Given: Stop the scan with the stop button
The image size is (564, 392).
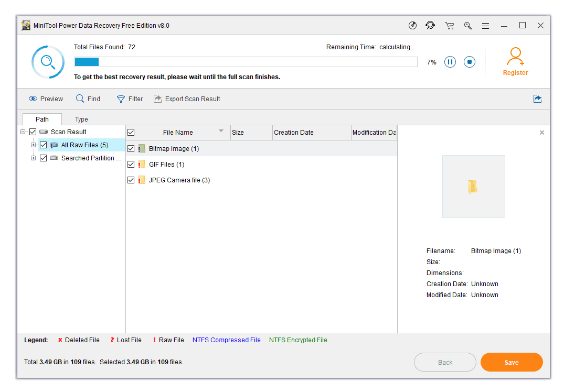Looking at the screenshot, I should coord(470,62).
